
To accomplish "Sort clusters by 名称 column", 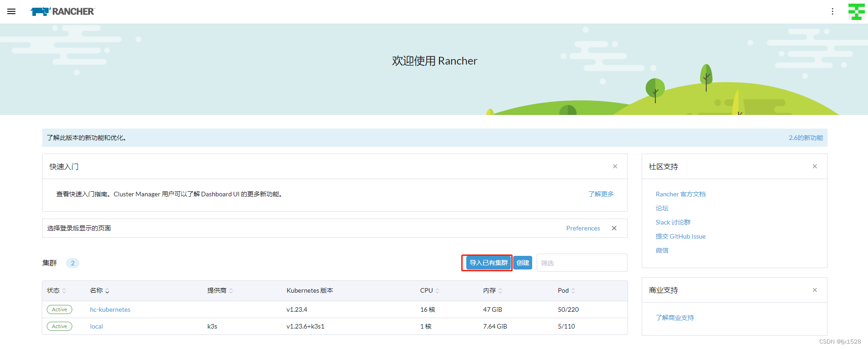I will [x=100, y=290].
